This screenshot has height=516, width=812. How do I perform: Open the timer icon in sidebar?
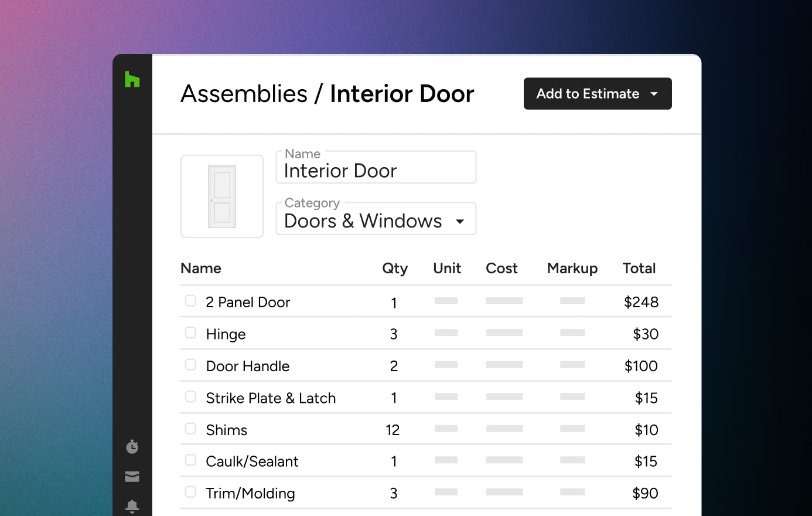pyautogui.click(x=132, y=447)
